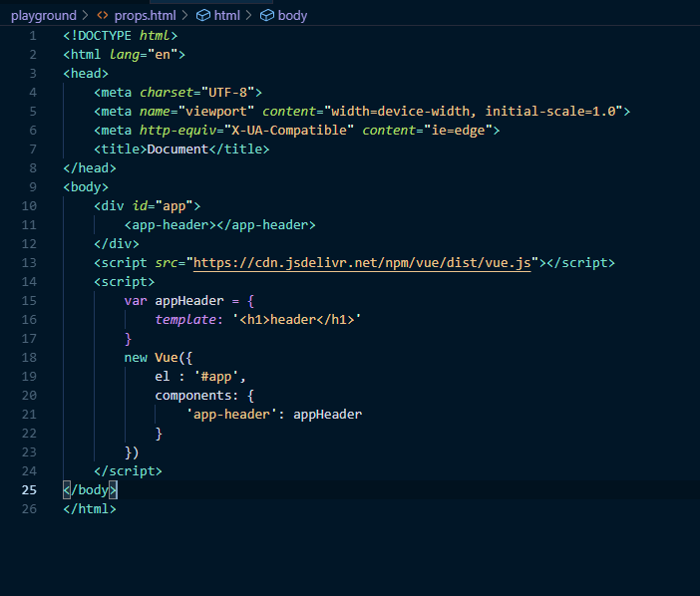This screenshot has width=700, height=596.
Task: Click the '<head>' opening tag
Action: click(86, 73)
